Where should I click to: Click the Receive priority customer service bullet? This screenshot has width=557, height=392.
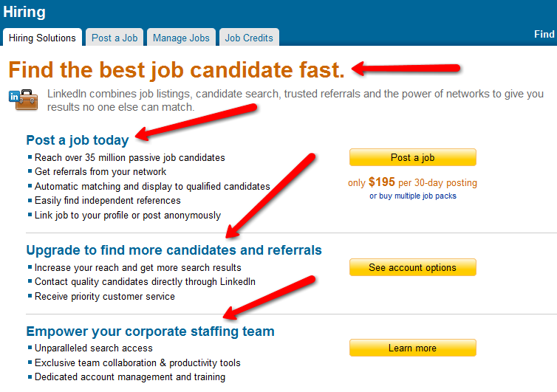coord(105,297)
